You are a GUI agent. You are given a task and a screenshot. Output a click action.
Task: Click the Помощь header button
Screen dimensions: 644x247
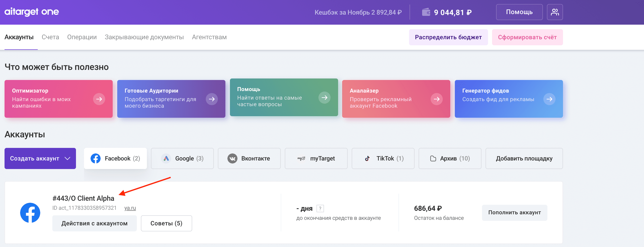tap(519, 12)
